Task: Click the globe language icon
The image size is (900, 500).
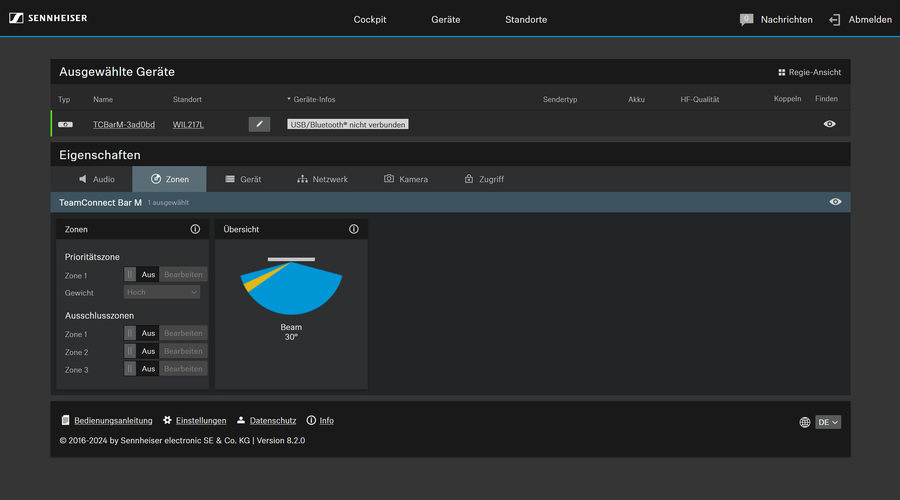Action: click(x=805, y=423)
